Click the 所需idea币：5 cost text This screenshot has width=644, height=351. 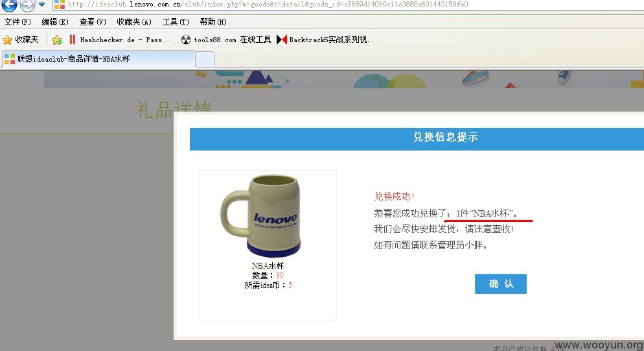click(268, 285)
